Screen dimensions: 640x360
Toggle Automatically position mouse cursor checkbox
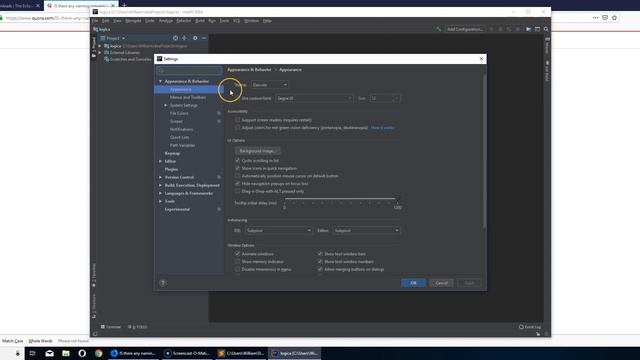tap(238, 176)
